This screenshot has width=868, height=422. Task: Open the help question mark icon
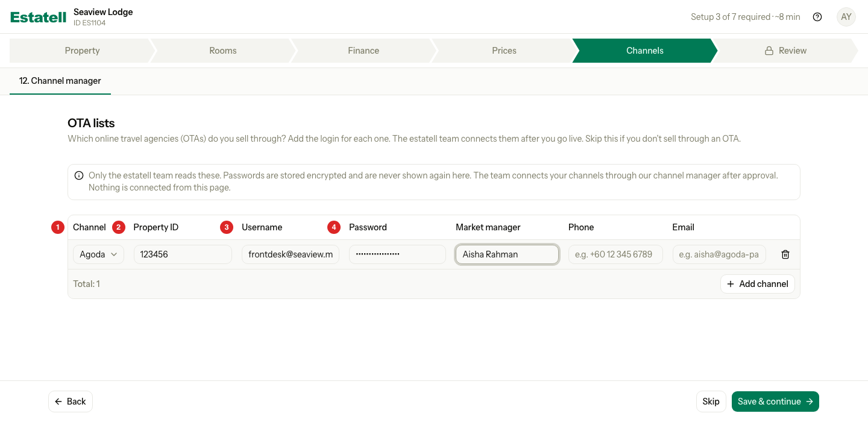pos(817,17)
